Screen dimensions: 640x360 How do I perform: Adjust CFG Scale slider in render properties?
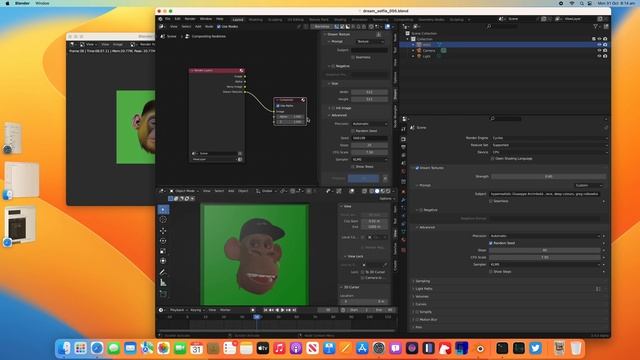tap(545, 258)
